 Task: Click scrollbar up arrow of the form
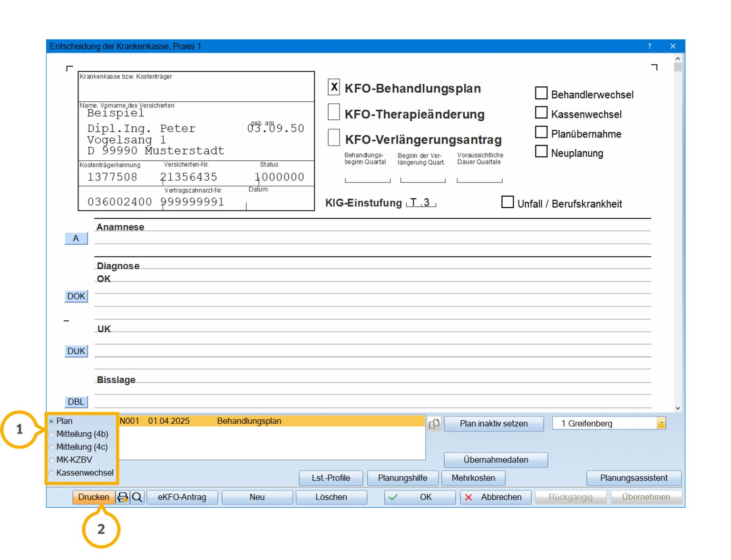click(x=678, y=58)
